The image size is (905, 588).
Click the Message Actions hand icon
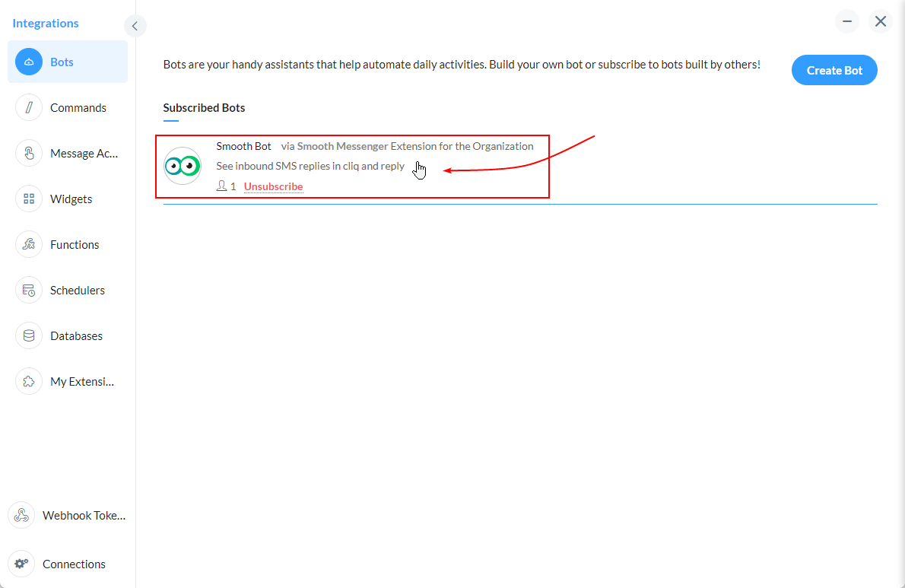coord(29,153)
